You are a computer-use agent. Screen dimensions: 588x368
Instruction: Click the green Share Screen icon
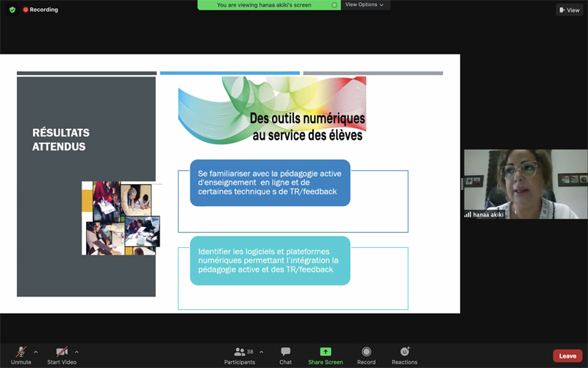click(325, 352)
